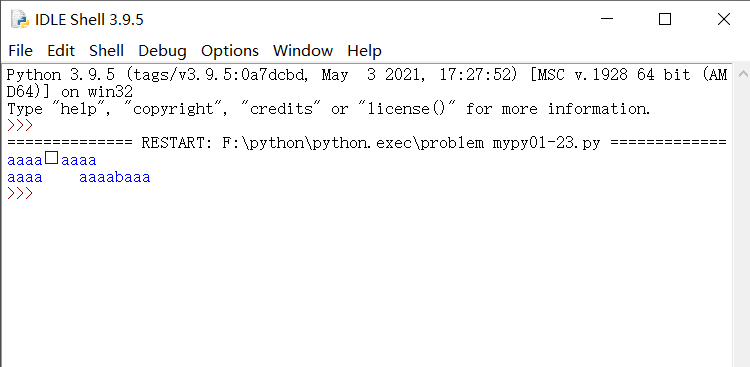Image resolution: width=750 pixels, height=367 pixels.
Task: Open the Debug menu
Action: point(162,51)
